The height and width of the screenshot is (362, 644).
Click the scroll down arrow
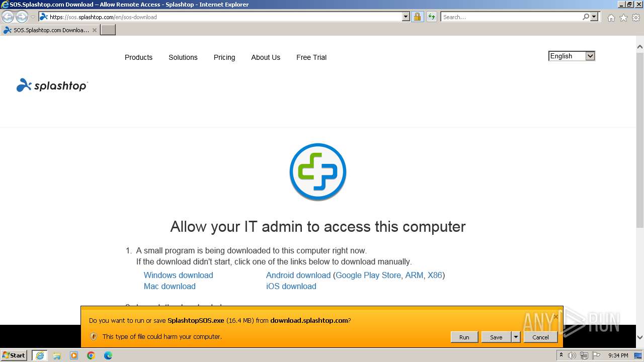coord(639,338)
